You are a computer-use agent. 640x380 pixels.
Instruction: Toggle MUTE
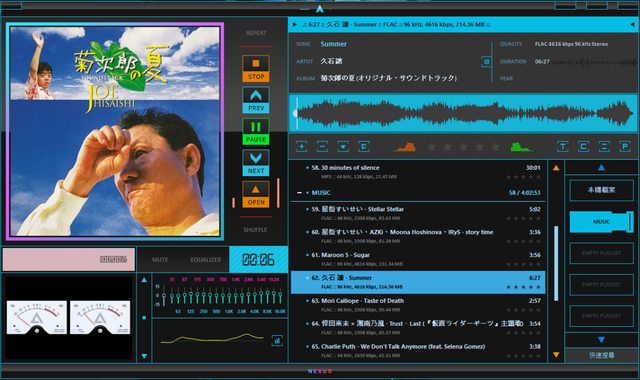[x=160, y=260]
